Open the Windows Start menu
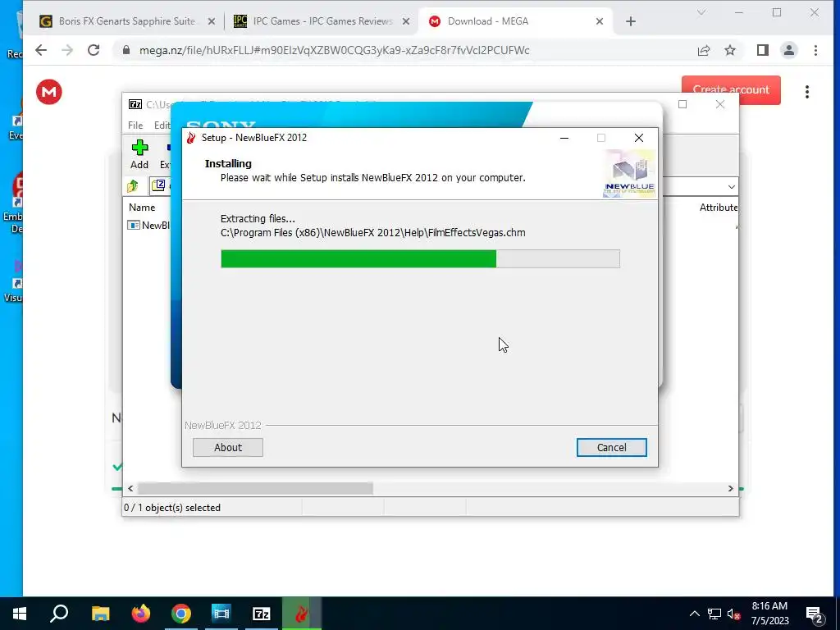This screenshot has width=840, height=630. tap(20, 614)
